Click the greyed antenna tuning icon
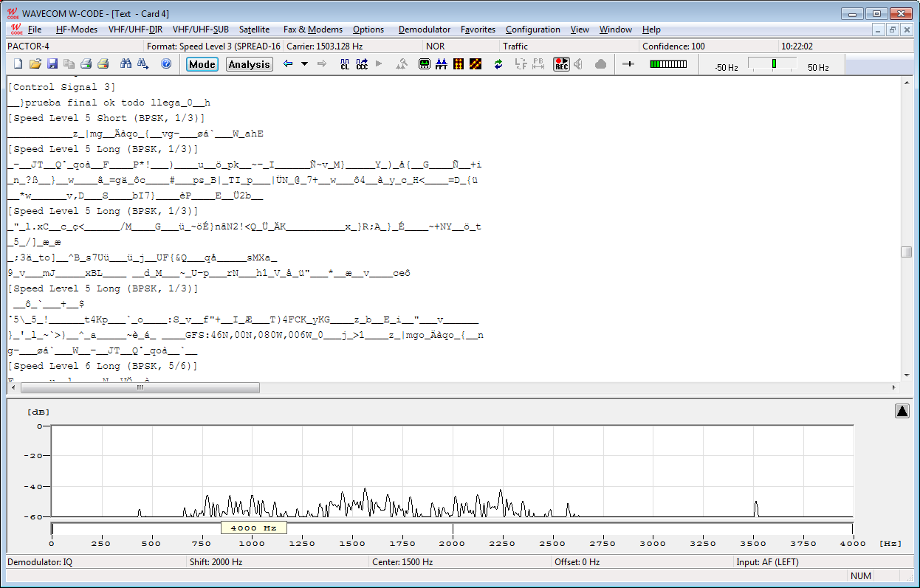 tap(402, 64)
